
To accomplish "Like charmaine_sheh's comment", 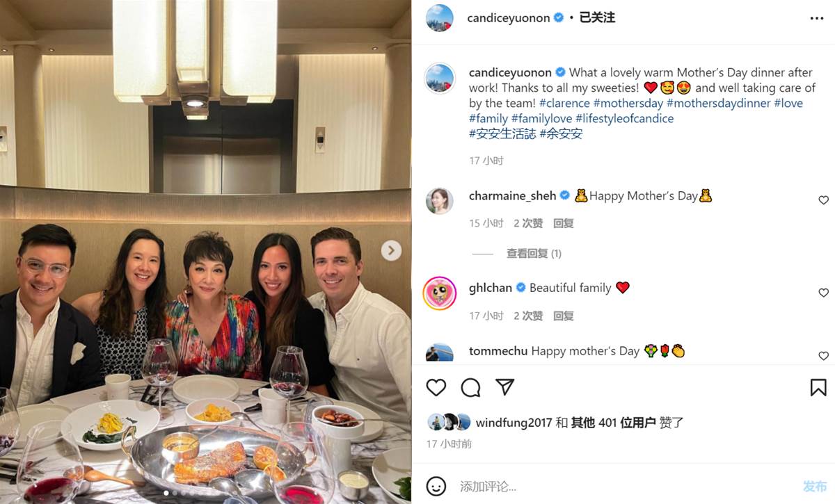I will coord(823,200).
